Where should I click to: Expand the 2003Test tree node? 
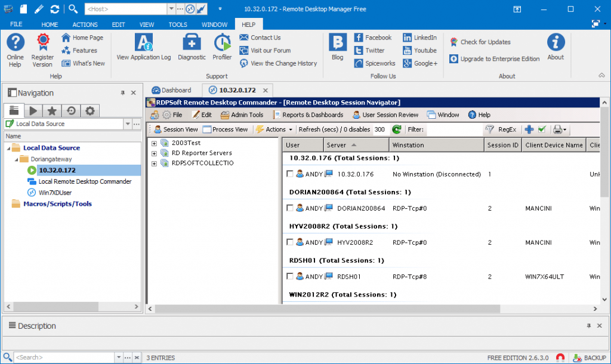(x=154, y=143)
